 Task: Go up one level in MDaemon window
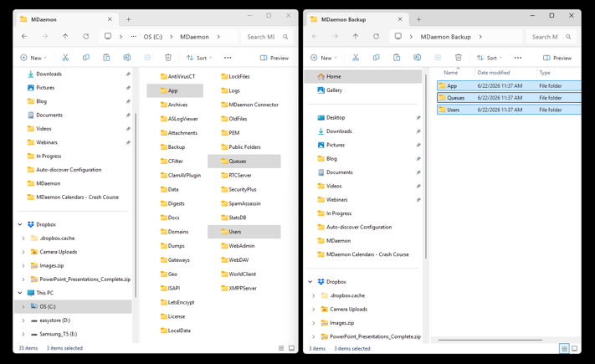point(65,37)
